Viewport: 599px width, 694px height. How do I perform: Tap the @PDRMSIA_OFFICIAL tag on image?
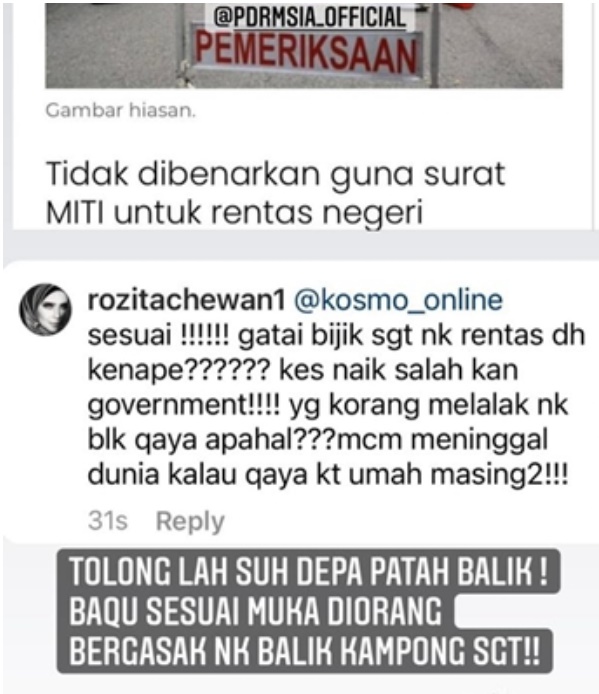tap(309, 18)
